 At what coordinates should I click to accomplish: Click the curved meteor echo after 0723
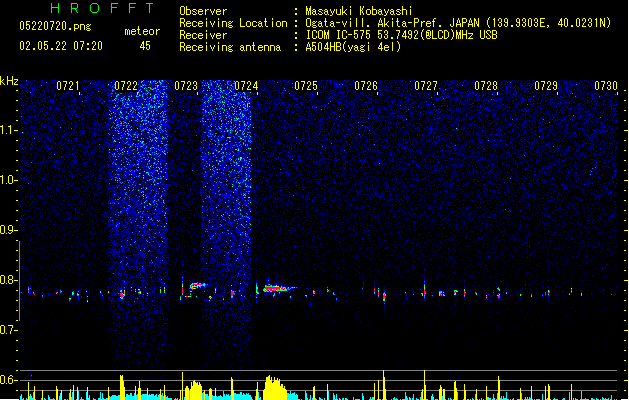(197, 286)
